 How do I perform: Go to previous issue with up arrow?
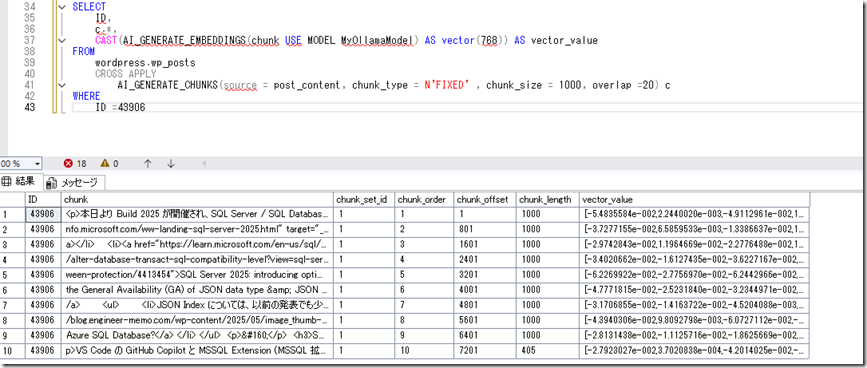pos(148,164)
